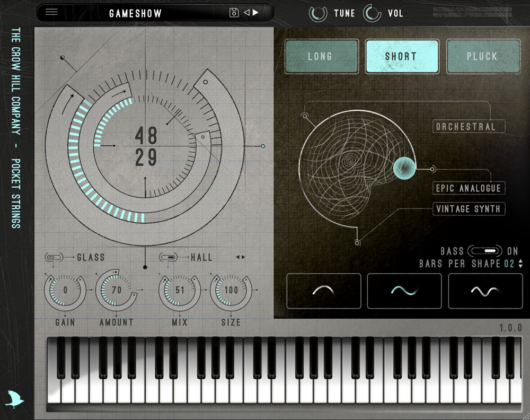Open the hamburger menu icon
Image resolution: width=530 pixels, height=420 pixels.
pos(52,12)
